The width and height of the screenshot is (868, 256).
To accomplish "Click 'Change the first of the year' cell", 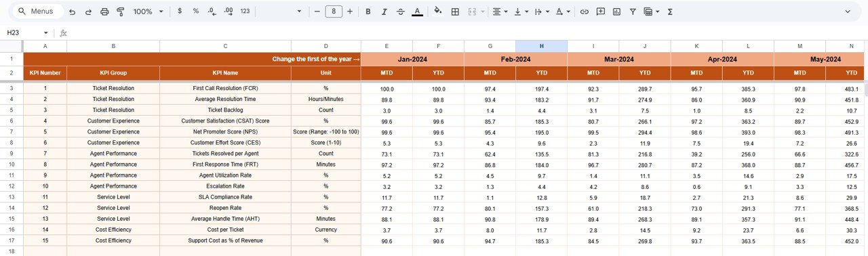I will tap(192, 59).
